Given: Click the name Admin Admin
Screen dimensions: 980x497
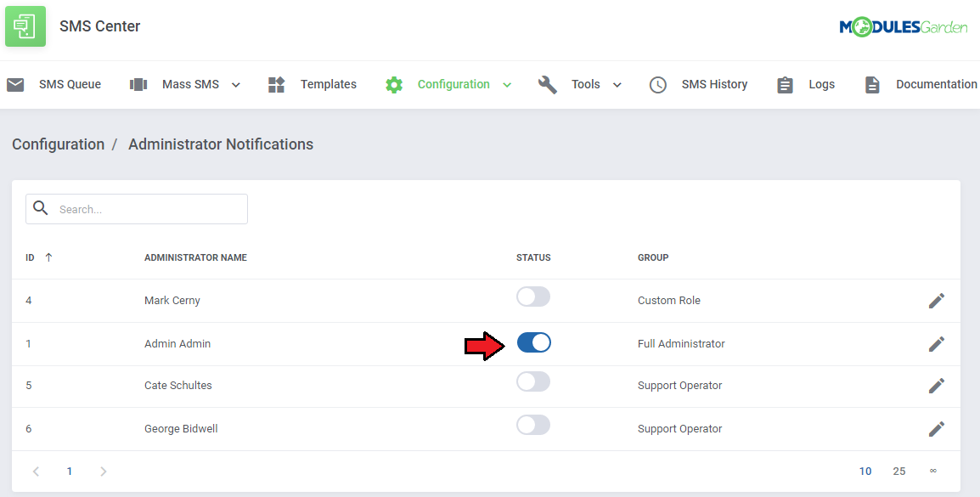Looking at the screenshot, I should click(177, 344).
